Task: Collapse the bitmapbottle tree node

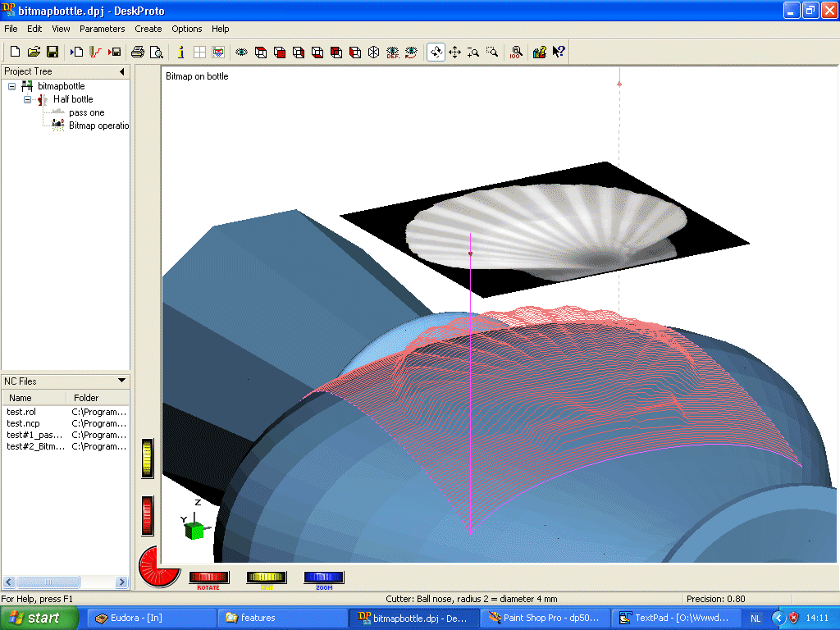Action: point(11,86)
